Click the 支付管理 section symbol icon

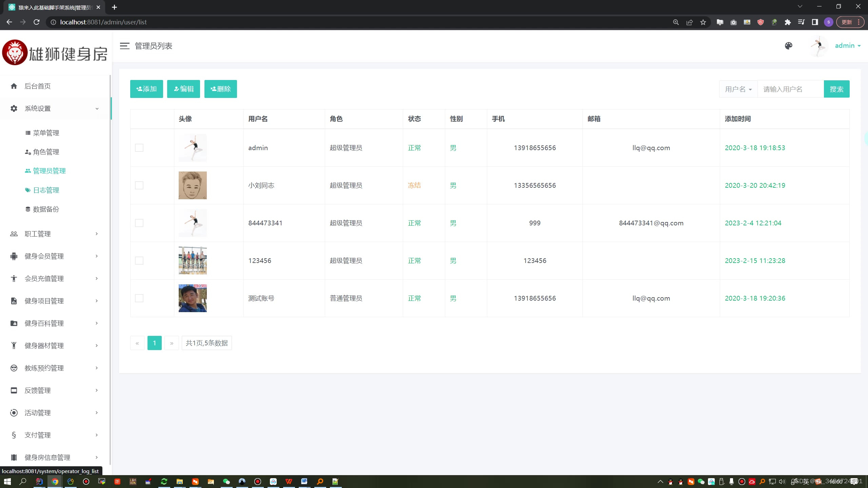pyautogui.click(x=14, y=435)
